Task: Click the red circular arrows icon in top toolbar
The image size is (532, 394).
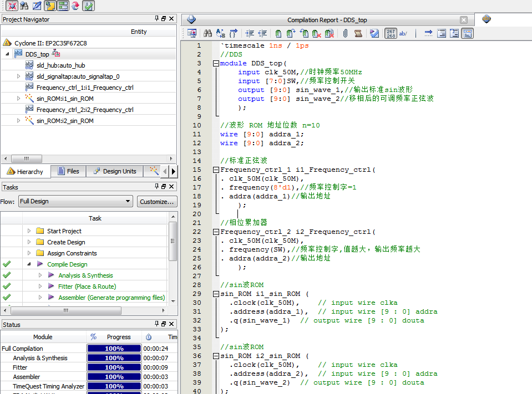Action: coord(75,6)
